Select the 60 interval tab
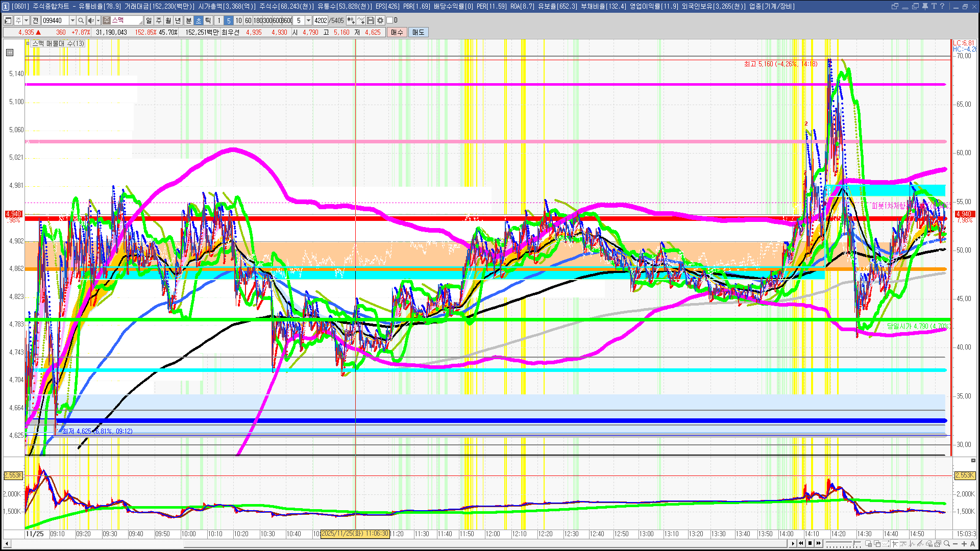The image size is (980, 551). click(x=248, y=20)
